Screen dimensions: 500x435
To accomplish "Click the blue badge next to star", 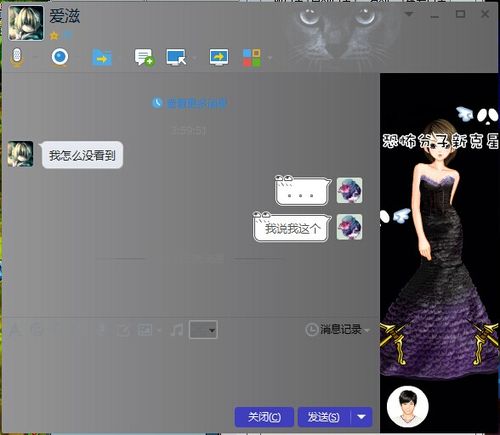I will [68, 35].
